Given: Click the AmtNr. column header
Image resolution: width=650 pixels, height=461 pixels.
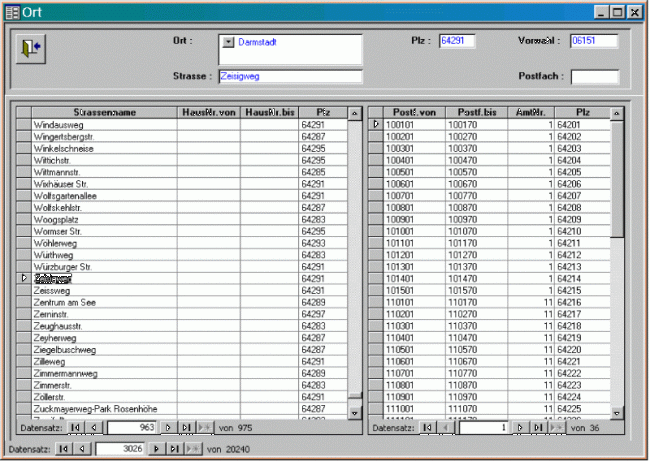Looking at the screenshot, I should (531, 113).
